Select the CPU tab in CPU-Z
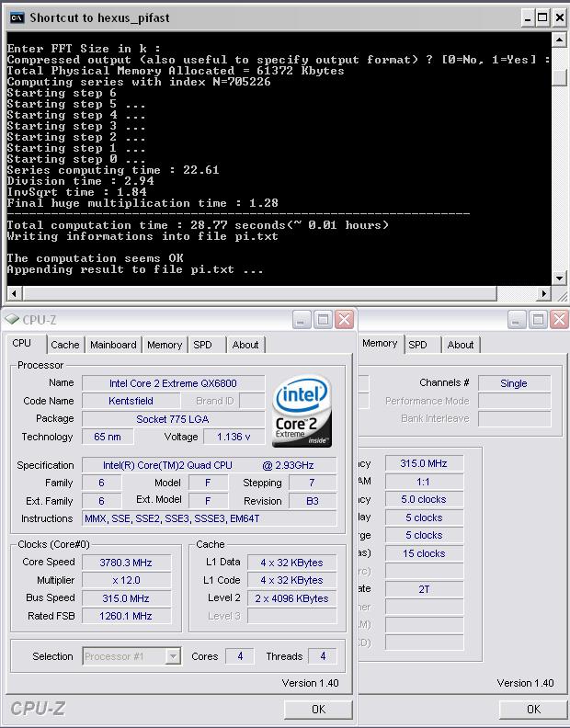570x728 pixels. pyautogui.click(x=22, y=343)
